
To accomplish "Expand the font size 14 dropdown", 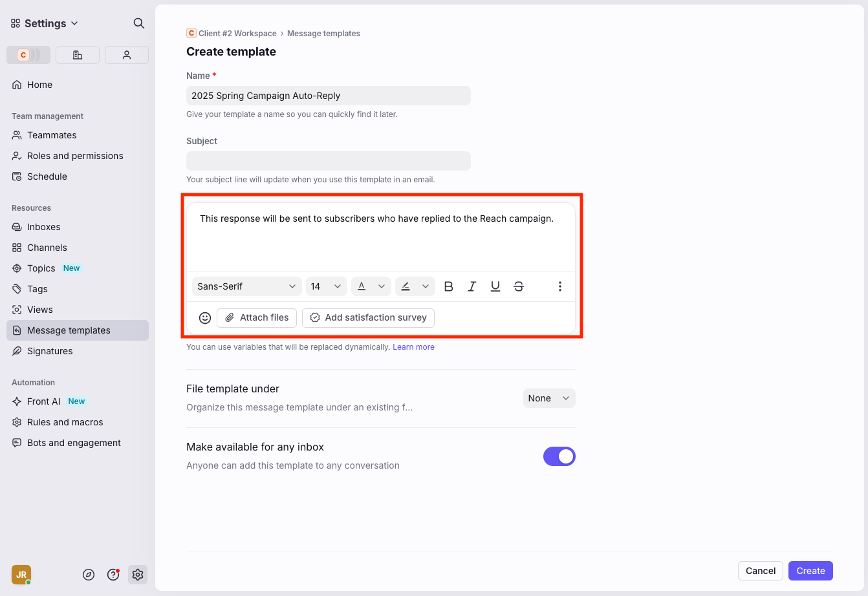I will tap(326, 286).
